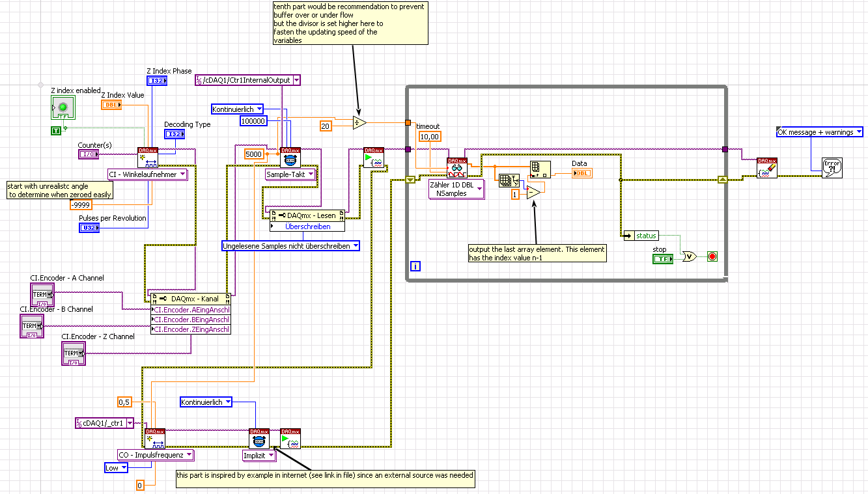Click the Counter(s) I/O terminal

point(87,154)
